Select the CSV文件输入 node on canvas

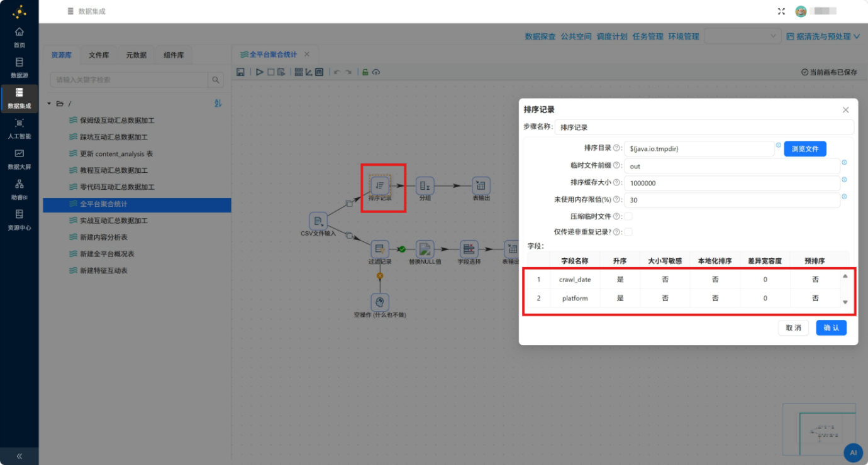[x=318, y=221]
